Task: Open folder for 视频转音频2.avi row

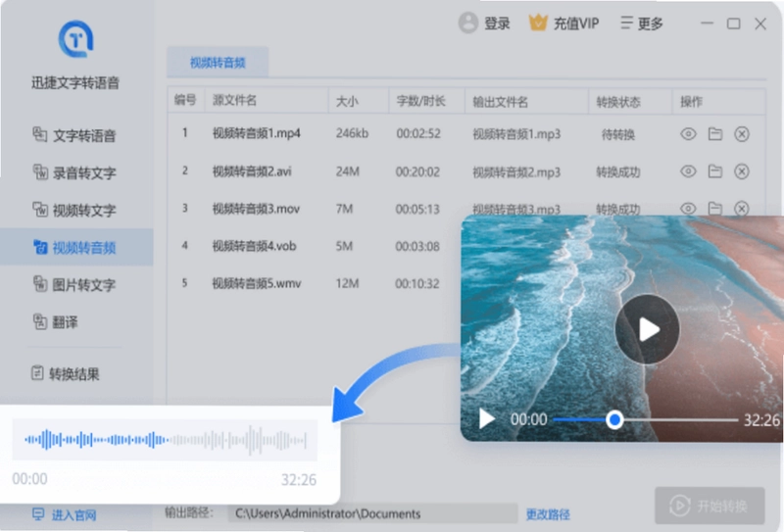Action: click(715, 171)
